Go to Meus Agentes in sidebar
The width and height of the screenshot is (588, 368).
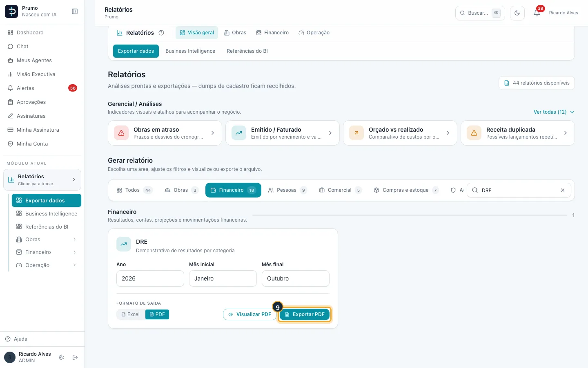(x=42, y=61)
